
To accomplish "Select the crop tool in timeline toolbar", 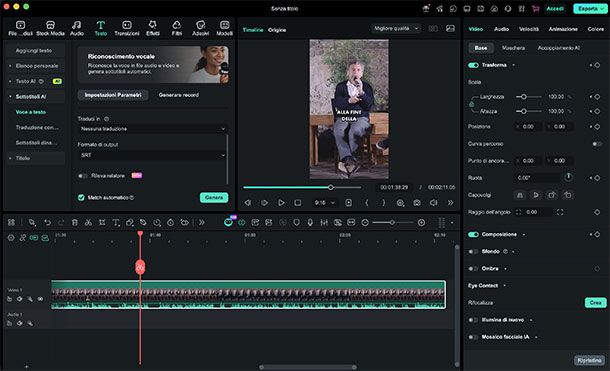I will [102, 222].
